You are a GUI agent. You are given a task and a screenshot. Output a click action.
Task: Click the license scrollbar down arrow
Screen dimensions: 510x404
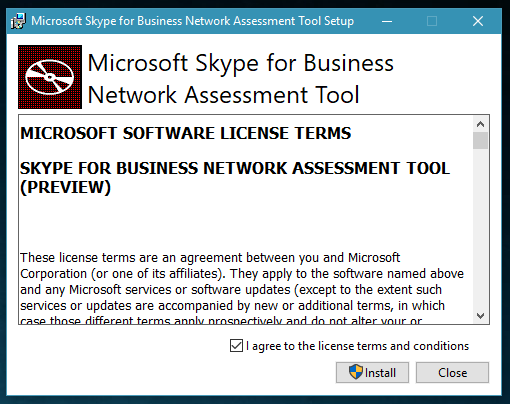(480, 315)
